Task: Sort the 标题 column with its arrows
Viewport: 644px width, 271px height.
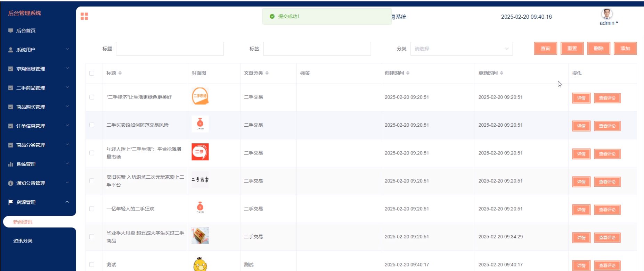Action: (x=120, y=73)
